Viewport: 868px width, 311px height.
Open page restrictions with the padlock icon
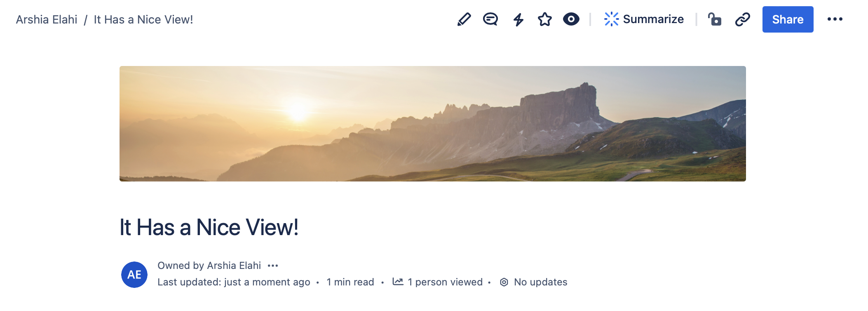point(715,19)
